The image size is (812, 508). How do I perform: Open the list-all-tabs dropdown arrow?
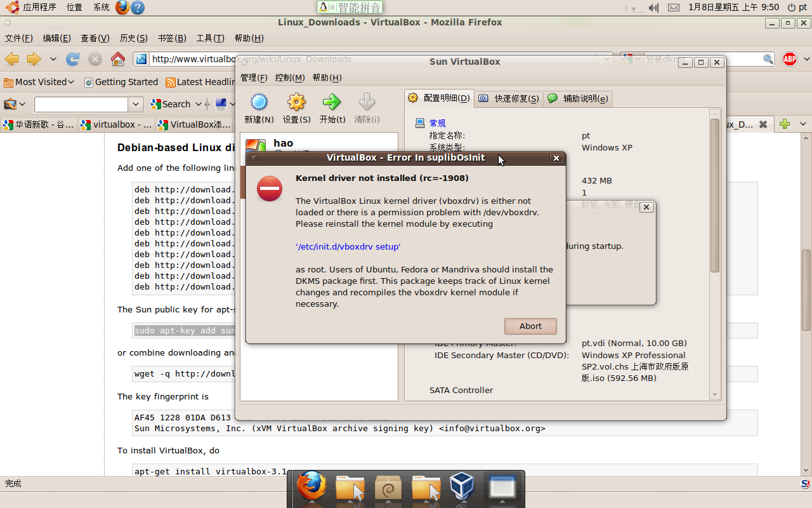[803, 124]
